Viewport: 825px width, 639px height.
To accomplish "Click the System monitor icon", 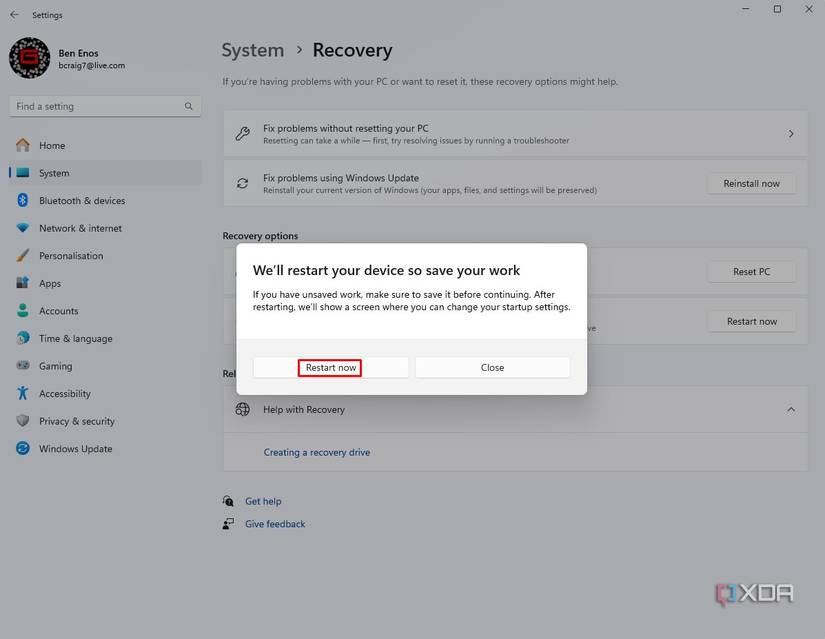I will click(x=23, y=173).
